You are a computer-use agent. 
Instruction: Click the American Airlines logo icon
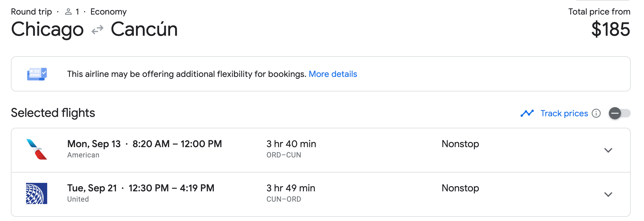pos(37,149)
